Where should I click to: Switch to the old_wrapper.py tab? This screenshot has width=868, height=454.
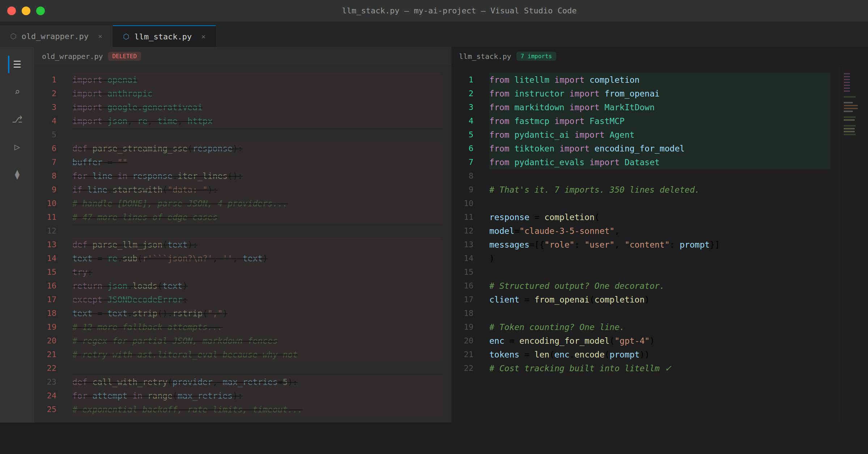pyautogui.click(x=55, y=36)
